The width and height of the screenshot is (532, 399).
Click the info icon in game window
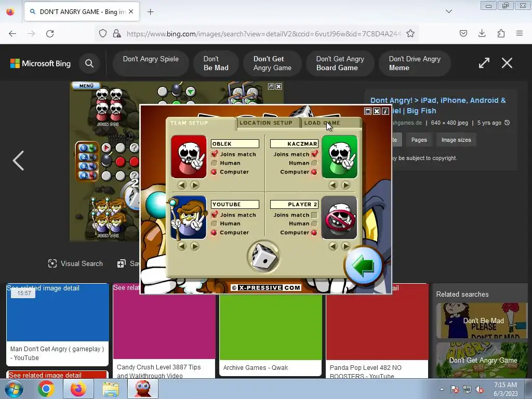385,111
